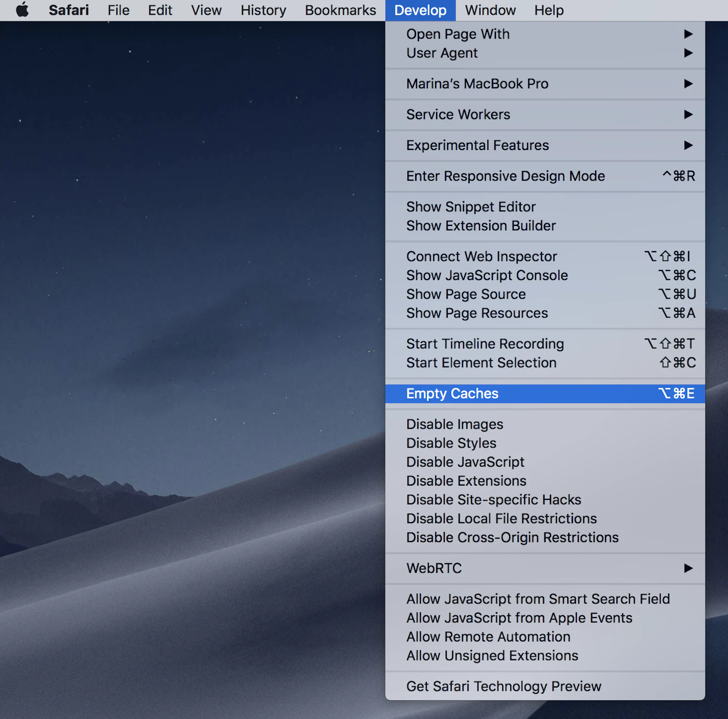Open the Apple menu
This screenshot has height=719, width=728.
22,10
